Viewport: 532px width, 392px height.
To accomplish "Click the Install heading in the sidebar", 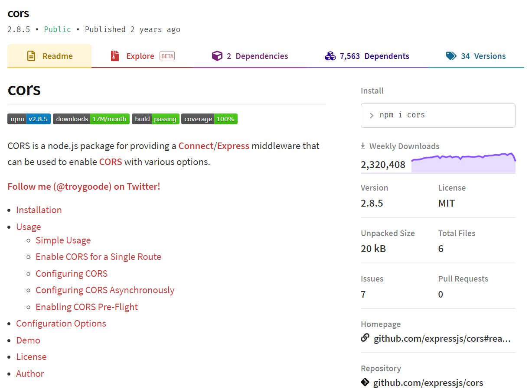I will (x=372, y=91).
